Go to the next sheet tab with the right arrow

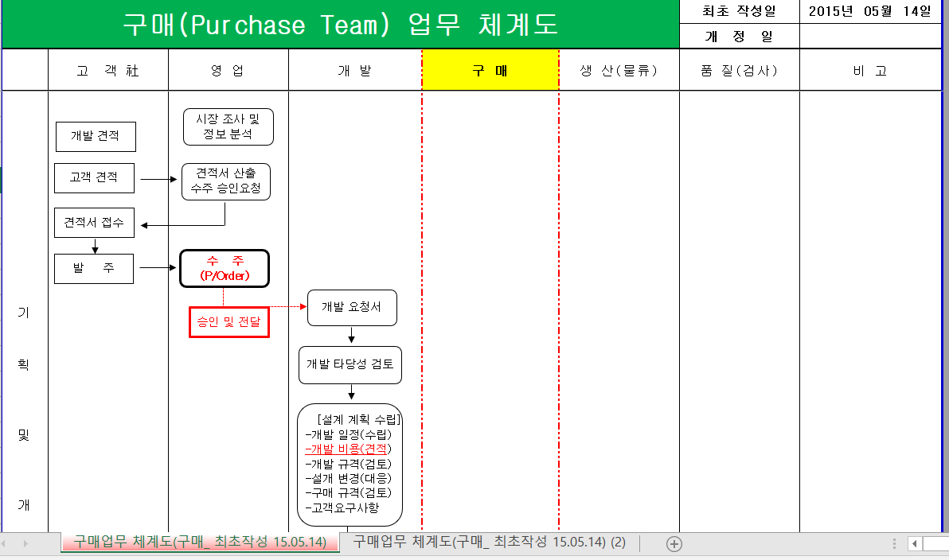tap(25, 543)
